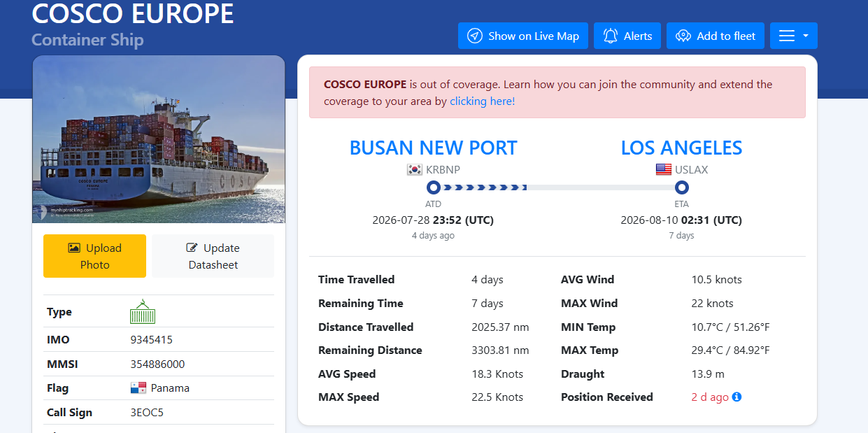The width and height of the screenshot is (868, 433).
Task: Click the ETA time 2026-08-10 02:31 (UTC)
Action: [x=681, y=220]
